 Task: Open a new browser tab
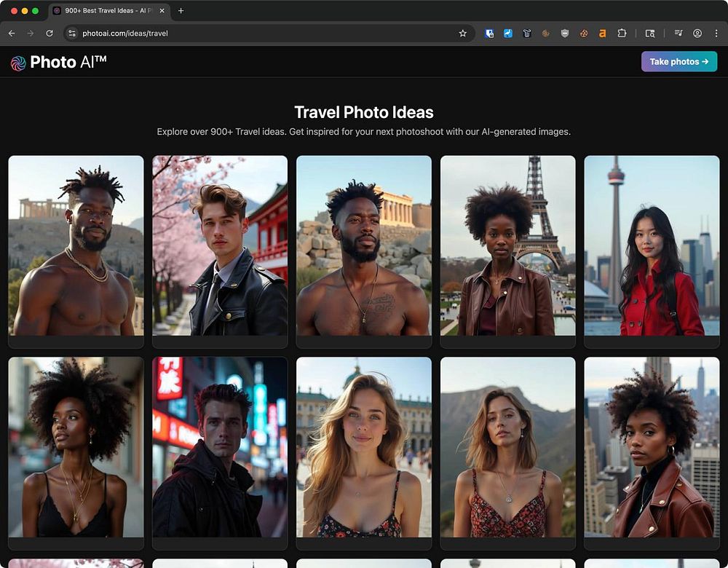[x=181, y=11]
